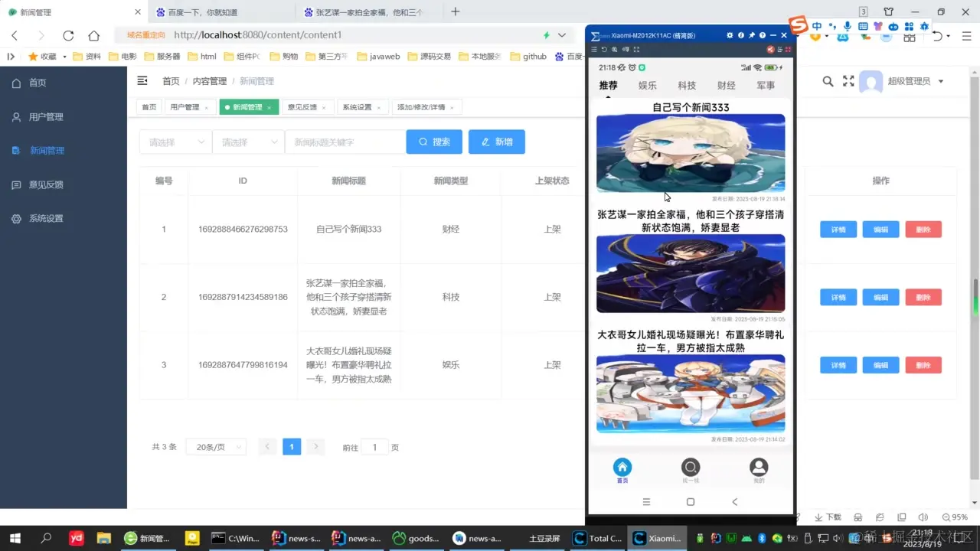Click the pin icon in Xiaomi window
The width and height of the screenshot is (980, 551).
pos(752,35)
